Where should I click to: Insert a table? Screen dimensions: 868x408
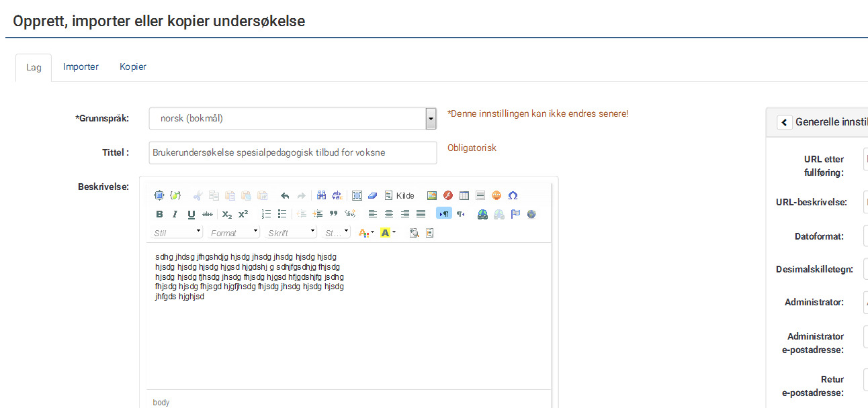click(x=464, y=196)
